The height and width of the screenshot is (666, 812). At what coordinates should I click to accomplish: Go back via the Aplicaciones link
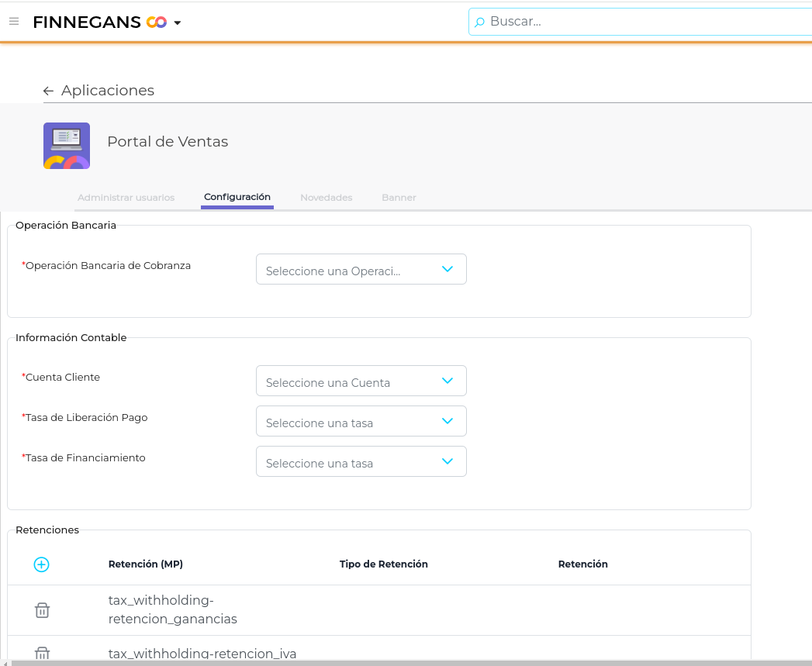click(x=108, y=91)
